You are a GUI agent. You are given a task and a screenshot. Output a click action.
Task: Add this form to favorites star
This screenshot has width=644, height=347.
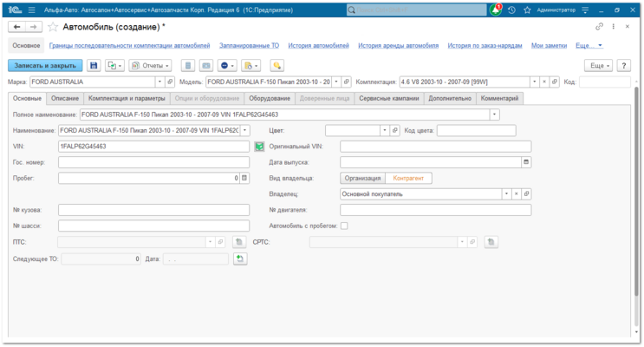pos(53,27)
